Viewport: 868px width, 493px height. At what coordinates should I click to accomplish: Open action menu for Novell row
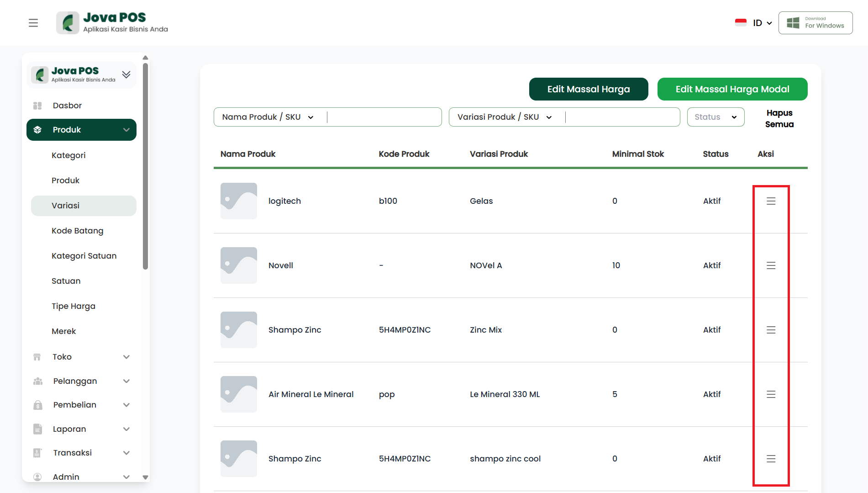point(771,265)
